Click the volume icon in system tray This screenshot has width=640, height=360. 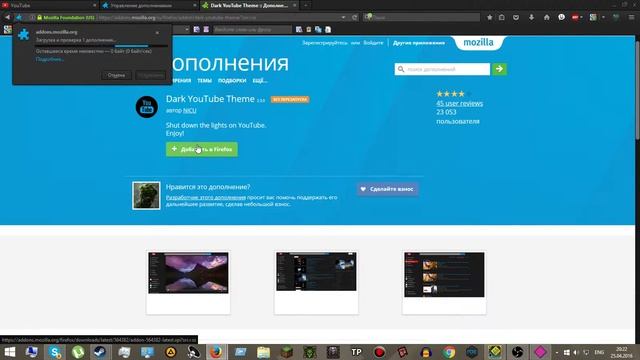[x=576, y=352]
